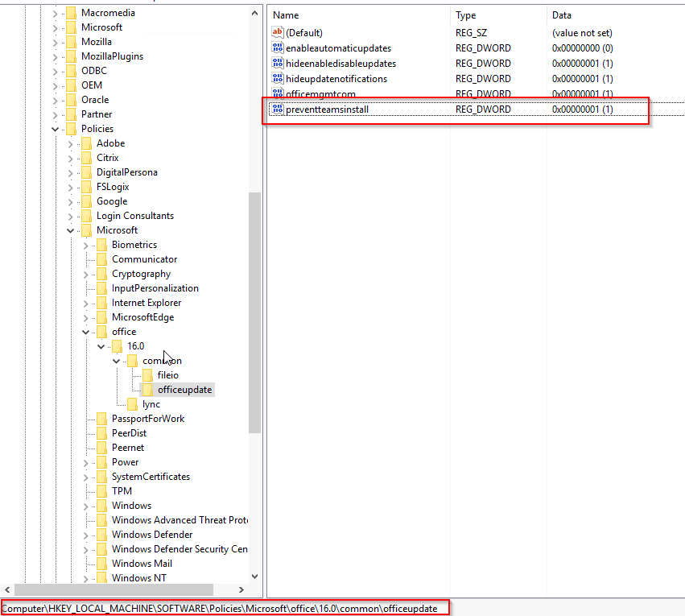Screen dimensions: 685x616
Task: Expand the DigitalPersona tree node
Action: (x=70, y=172)
